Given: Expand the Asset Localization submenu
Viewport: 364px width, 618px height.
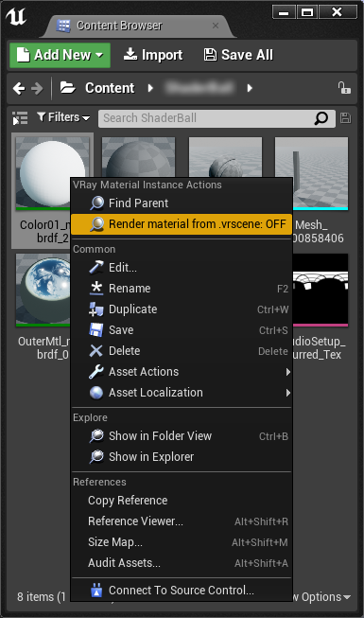Looking at the screenshot, I should click(x=182, y=393).
